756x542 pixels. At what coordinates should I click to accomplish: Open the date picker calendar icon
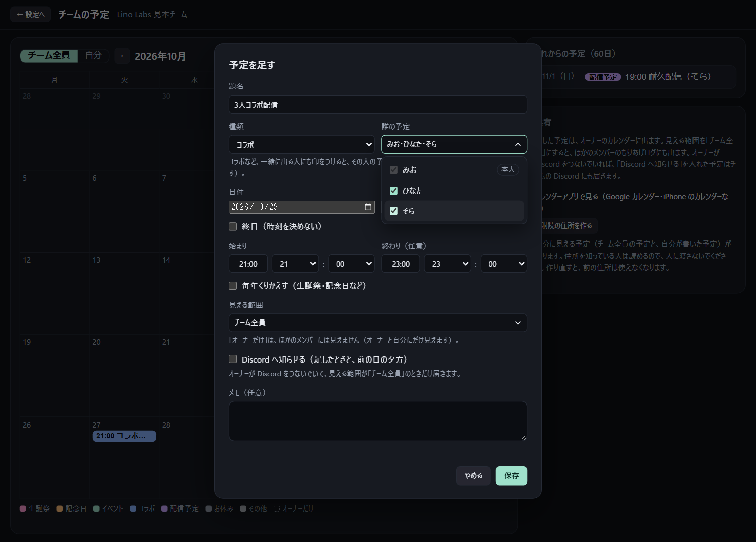[x=368, y=207]
